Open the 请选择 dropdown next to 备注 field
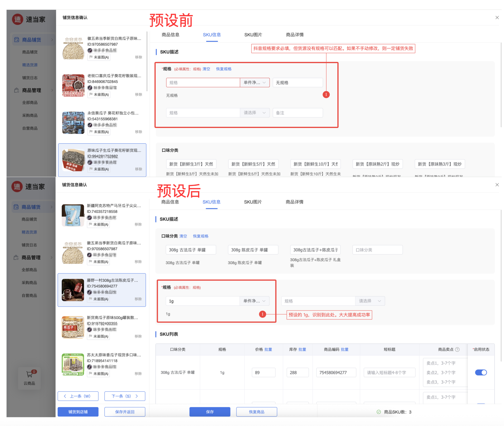The width and height of the screenshot is (504, 426). click(x=254, y=113)
